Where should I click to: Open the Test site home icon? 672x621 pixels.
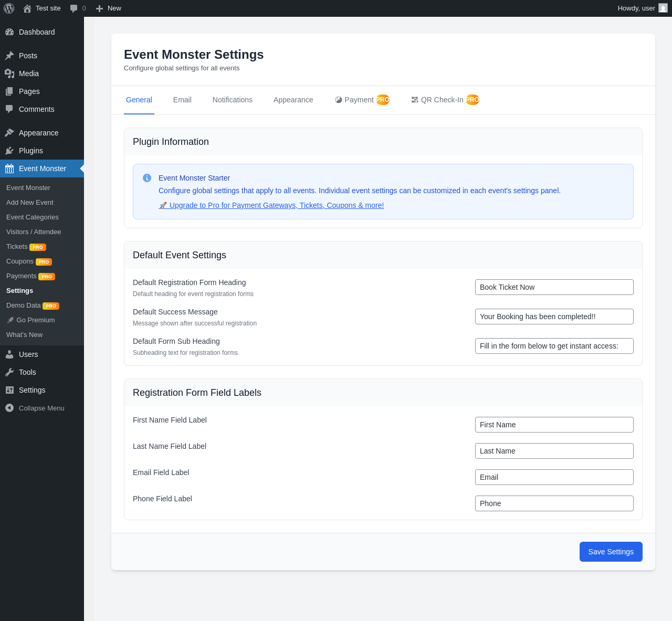pos(27,8)
